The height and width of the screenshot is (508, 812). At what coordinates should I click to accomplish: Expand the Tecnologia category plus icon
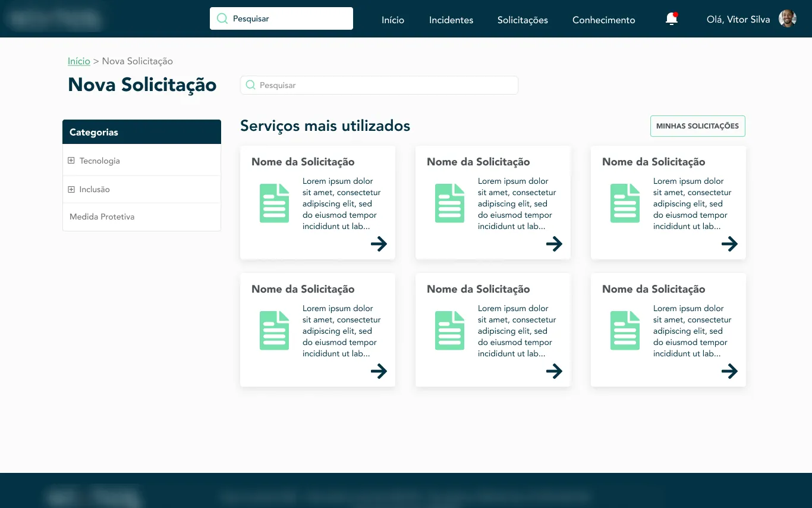click(71, 161)
